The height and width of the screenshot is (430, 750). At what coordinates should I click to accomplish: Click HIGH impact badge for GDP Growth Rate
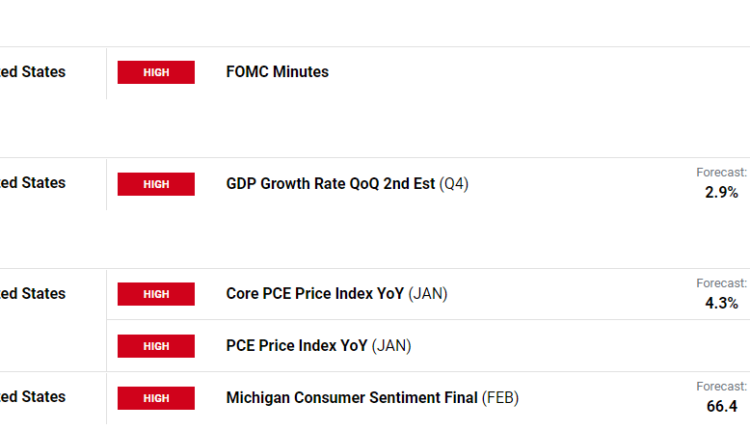point(156,184)
